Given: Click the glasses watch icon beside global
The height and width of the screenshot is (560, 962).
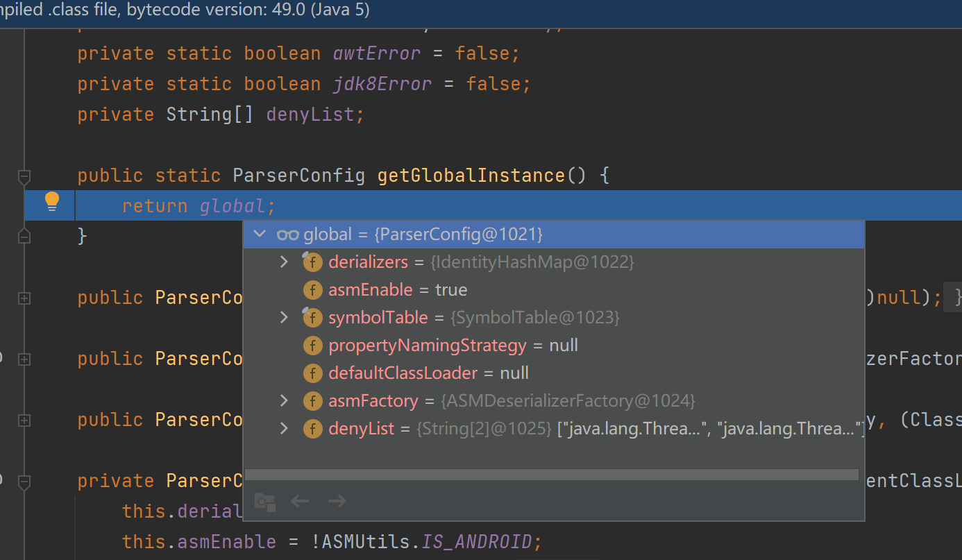Looking at the screenshot, I should pos(287,235).
